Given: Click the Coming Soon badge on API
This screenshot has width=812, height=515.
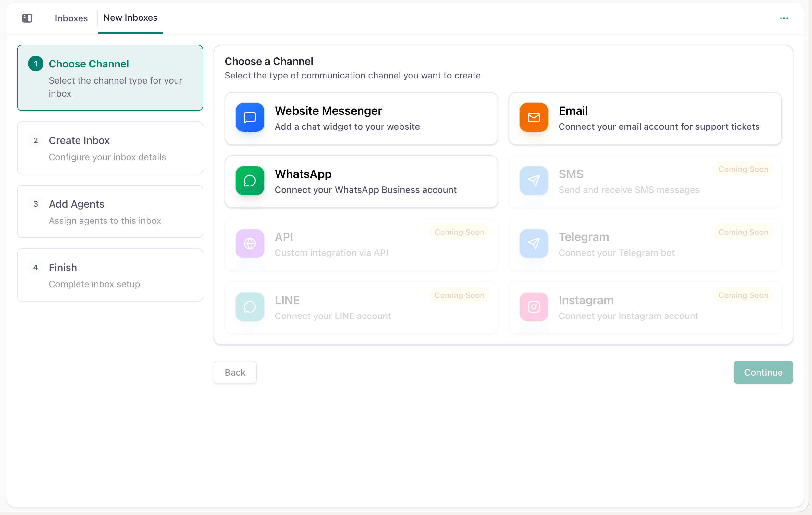Looking at the screenshot, I should pos(459,232).
